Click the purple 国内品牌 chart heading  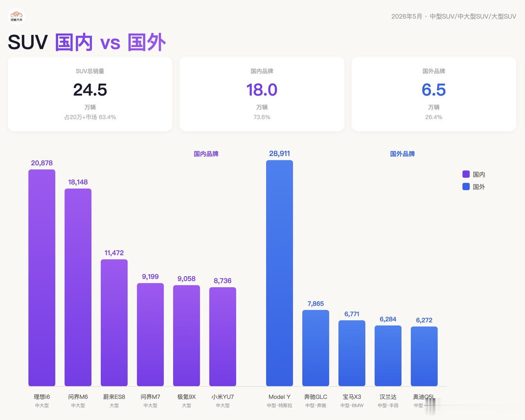(x=206, y=154)
